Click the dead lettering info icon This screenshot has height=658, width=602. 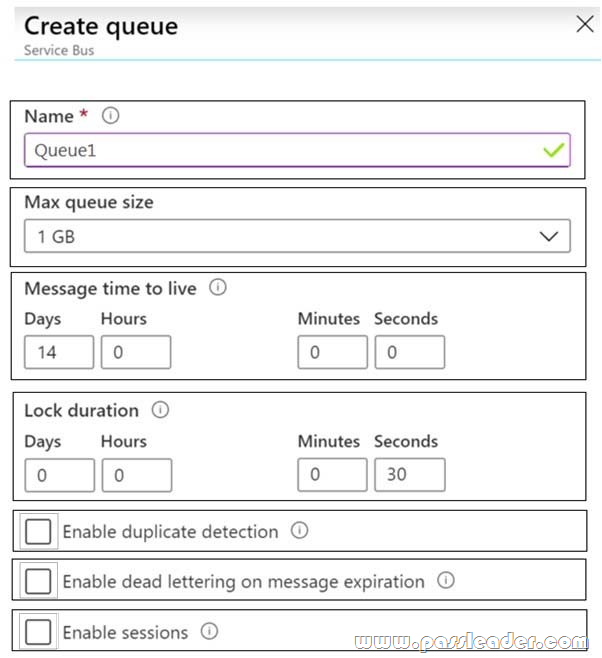point(446,580)
